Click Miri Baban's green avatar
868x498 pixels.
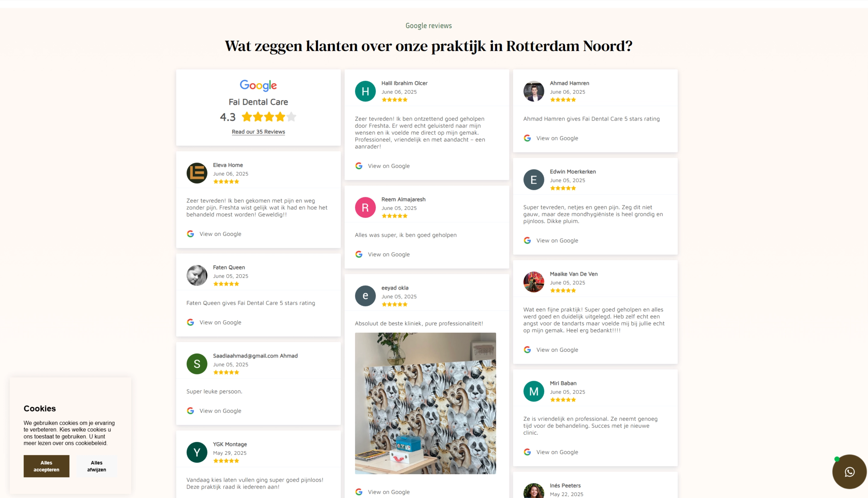click(x=533, y=391)
